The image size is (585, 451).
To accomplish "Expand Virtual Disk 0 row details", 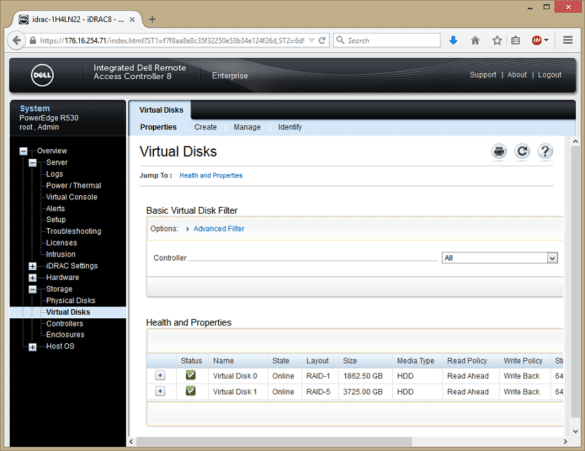I will [160, 375].
